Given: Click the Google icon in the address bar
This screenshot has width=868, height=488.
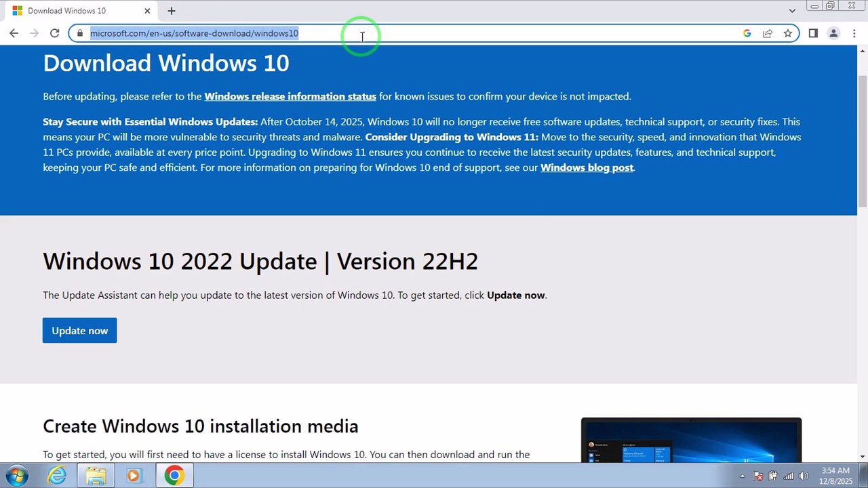Looking at the screenshot, I should click(x=747, y=33).
